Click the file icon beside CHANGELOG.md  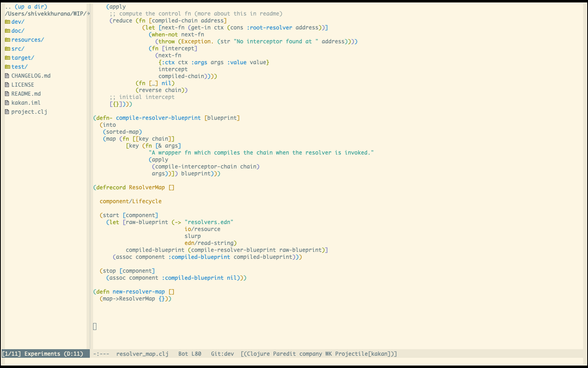(x=7, y=76)
